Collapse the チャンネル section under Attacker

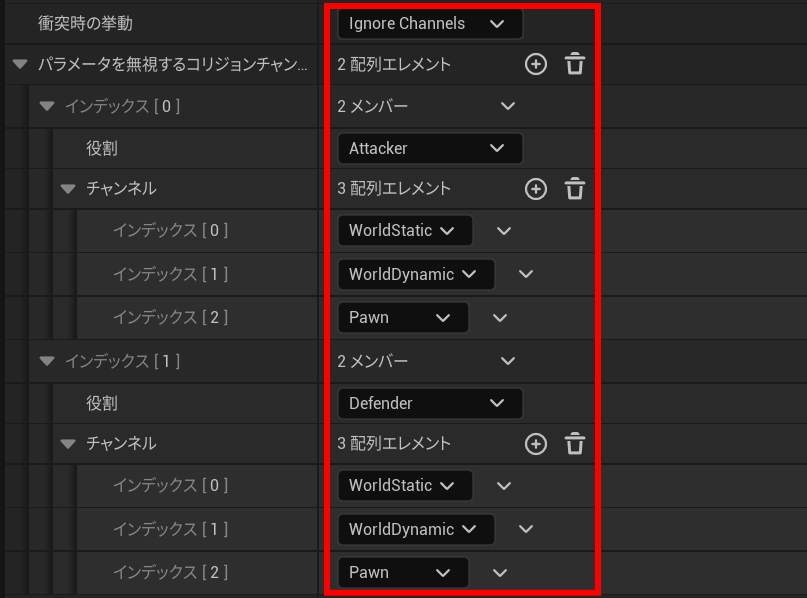68,188
